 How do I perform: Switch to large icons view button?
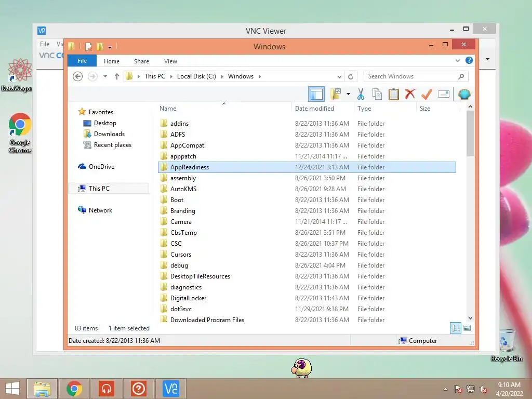coord(467,328)
